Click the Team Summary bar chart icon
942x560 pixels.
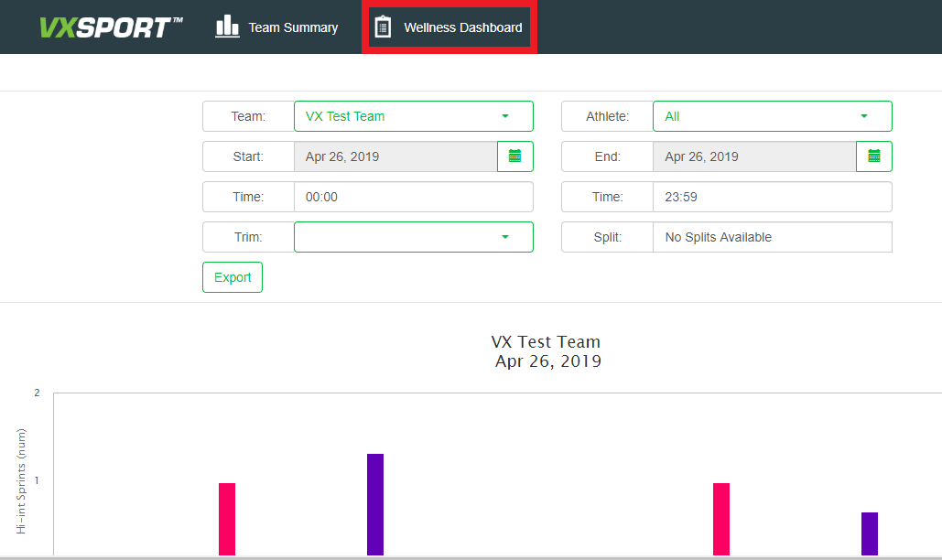pos(227,27)
